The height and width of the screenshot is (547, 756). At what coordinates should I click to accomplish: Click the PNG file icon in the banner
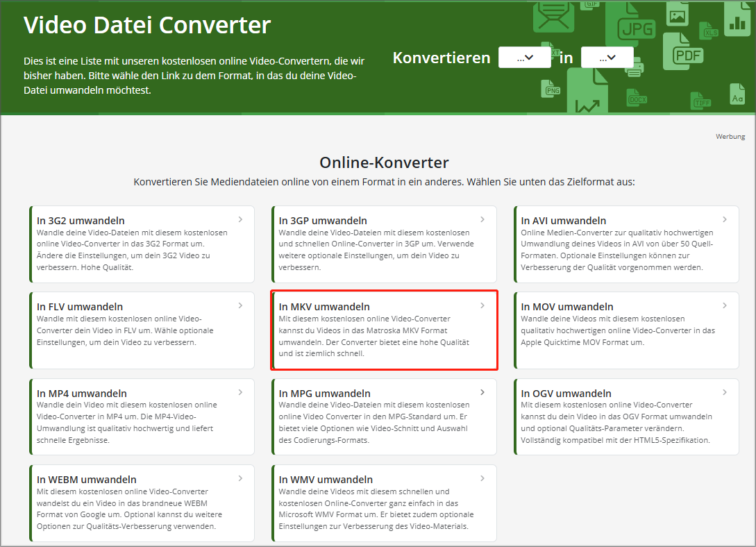click(x=553, y=90)
